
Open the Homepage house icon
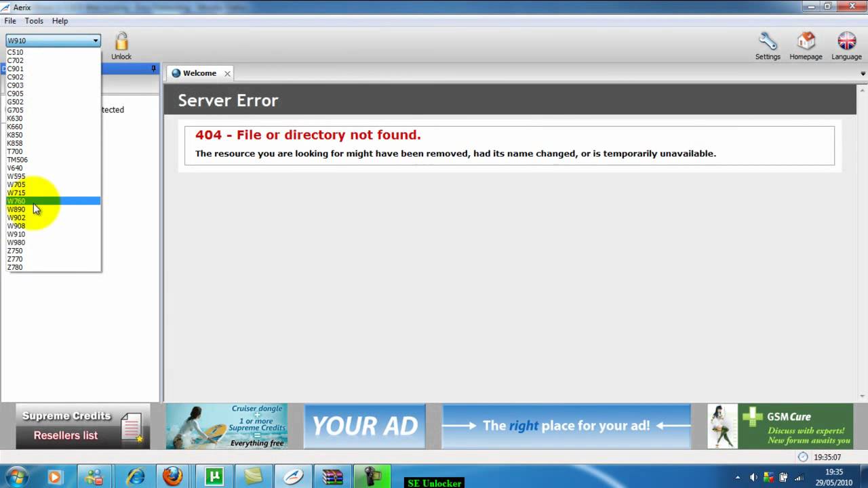pyautogui.click(x=806, y=42)
